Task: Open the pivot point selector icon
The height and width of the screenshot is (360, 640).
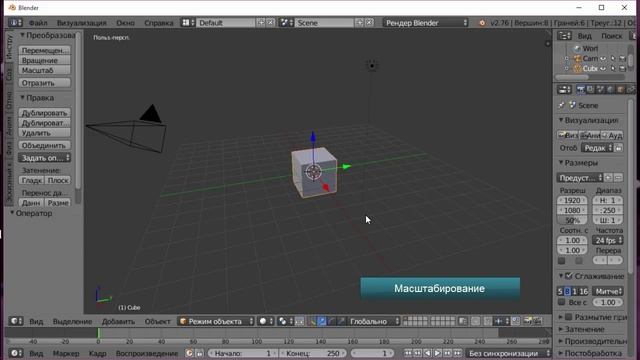Action: [x=284, y=321]
